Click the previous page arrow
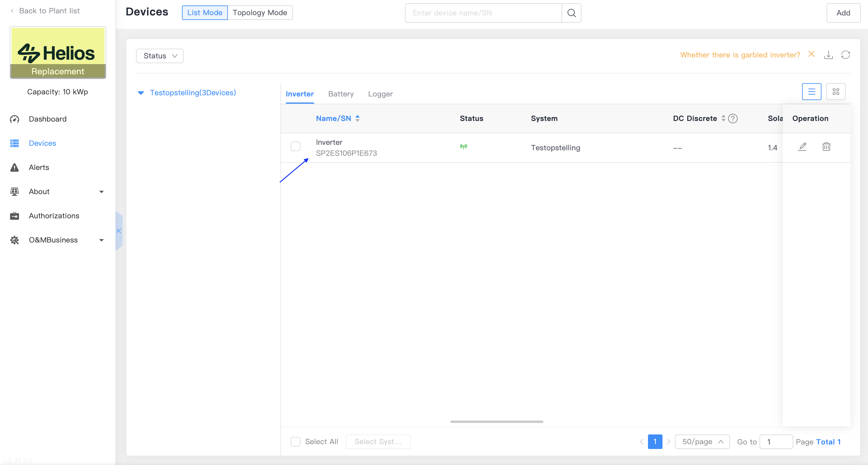Viewport: 868px width, 465px height. point(642,442)
